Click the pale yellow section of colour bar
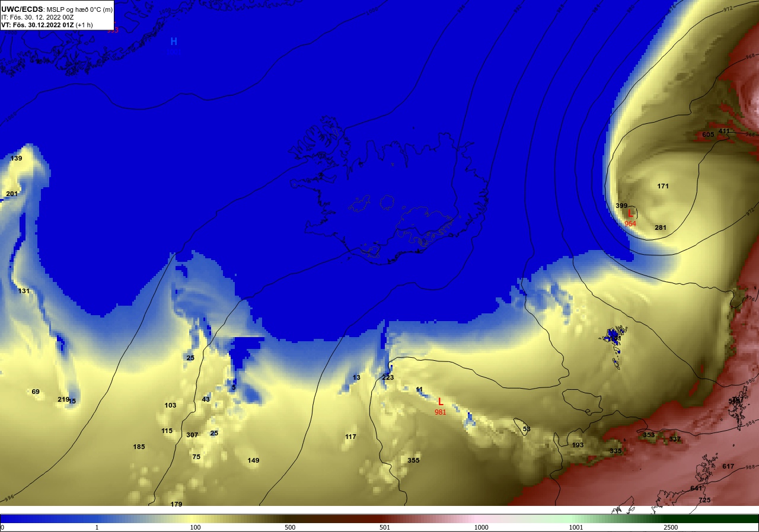Viewport: 759px width, 532px height. tap(196, 518)
